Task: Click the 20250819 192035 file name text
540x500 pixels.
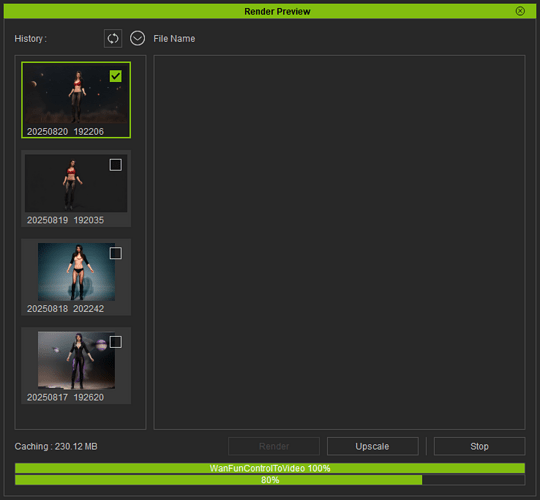Action: [x=65, y=220]
